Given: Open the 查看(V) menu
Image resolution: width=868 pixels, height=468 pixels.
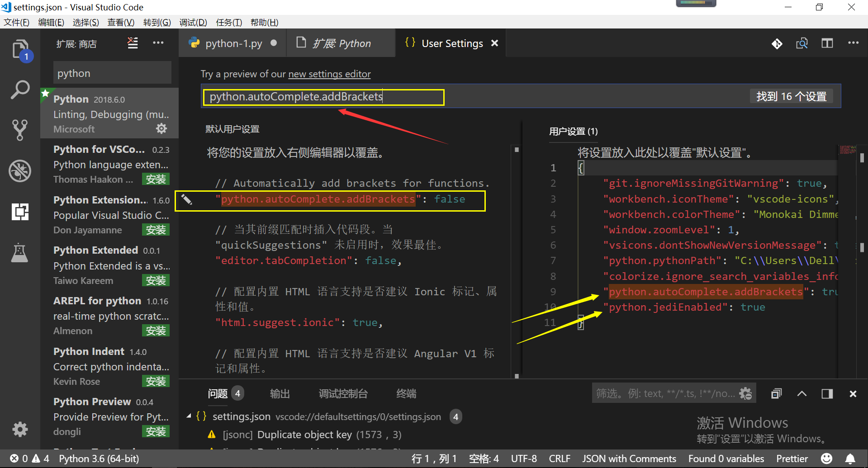Looking at the screenshot, I should [121, 22].
